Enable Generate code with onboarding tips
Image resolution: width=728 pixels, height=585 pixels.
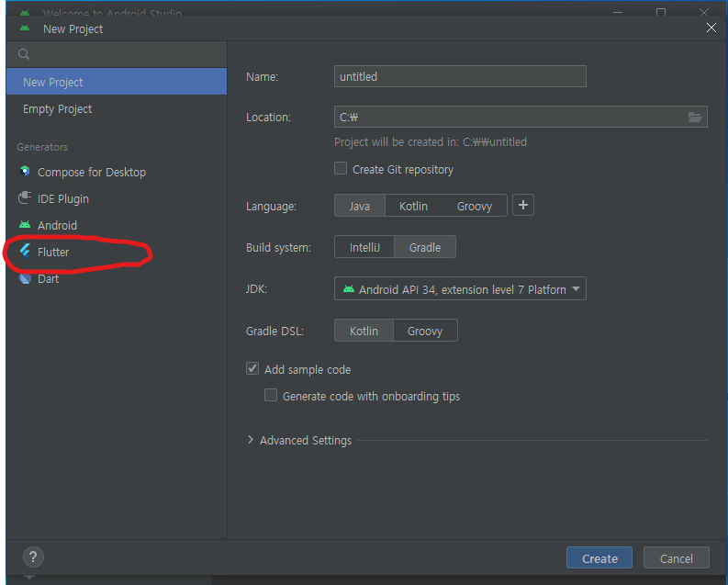(271, 395)
